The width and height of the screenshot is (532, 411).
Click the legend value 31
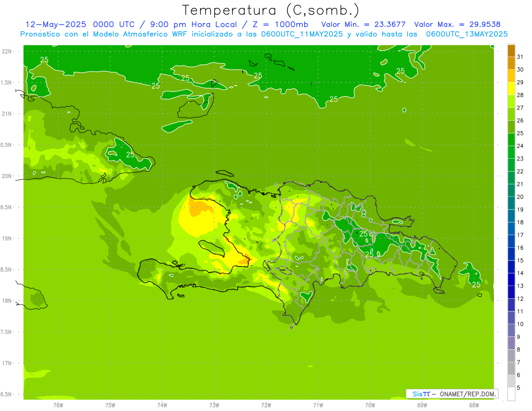click(520, 57)
